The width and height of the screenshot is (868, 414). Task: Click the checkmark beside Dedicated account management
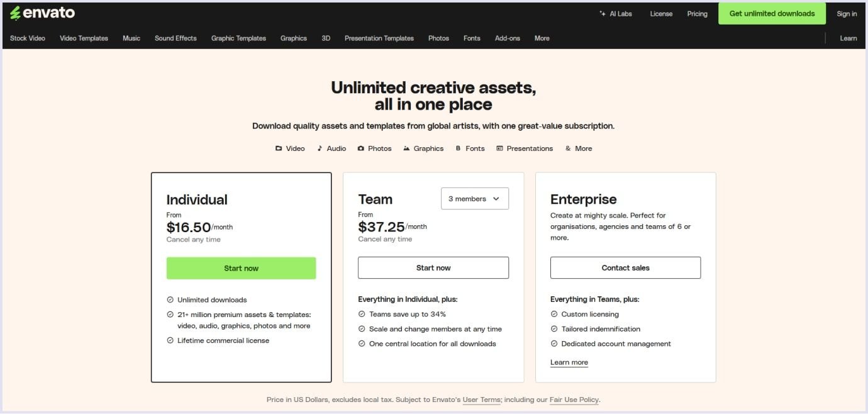pyautogui.click(x=554, y=344)
